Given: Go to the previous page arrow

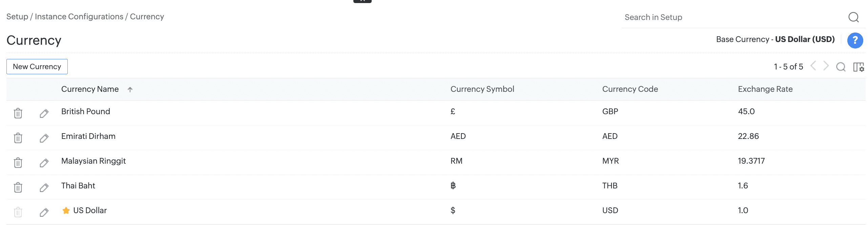Looking at the screenshot, I should [813, 66].
